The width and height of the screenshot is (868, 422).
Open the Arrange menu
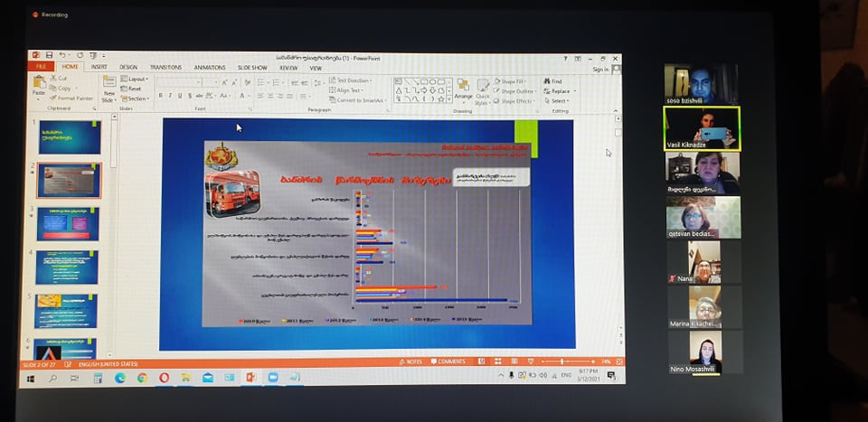click(x=463, y=89)
